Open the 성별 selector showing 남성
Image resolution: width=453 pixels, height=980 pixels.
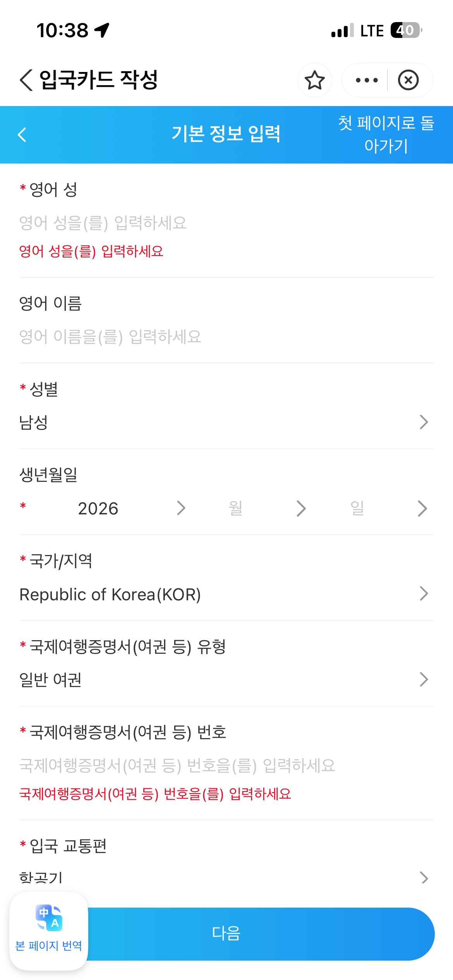coord(226,422)
